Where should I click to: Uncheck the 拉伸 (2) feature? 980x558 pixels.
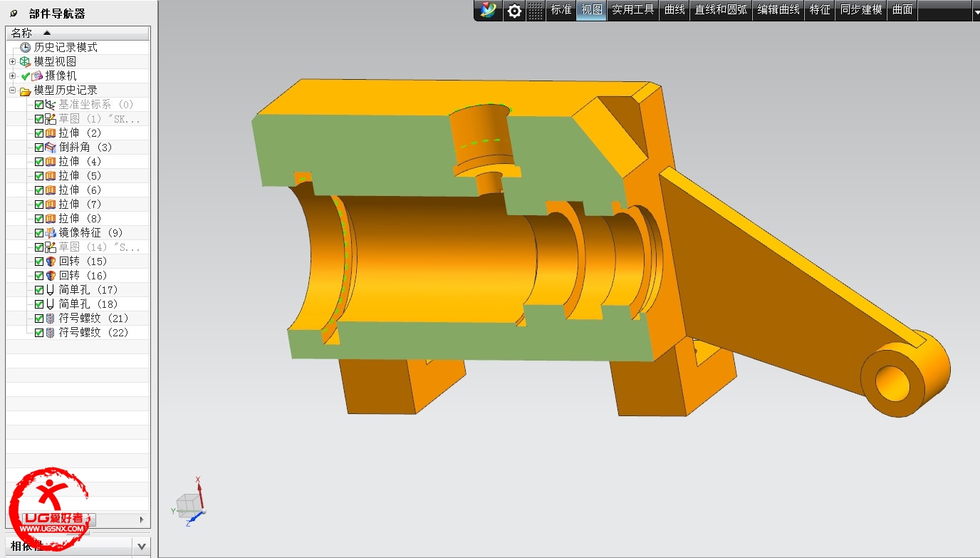39,133
